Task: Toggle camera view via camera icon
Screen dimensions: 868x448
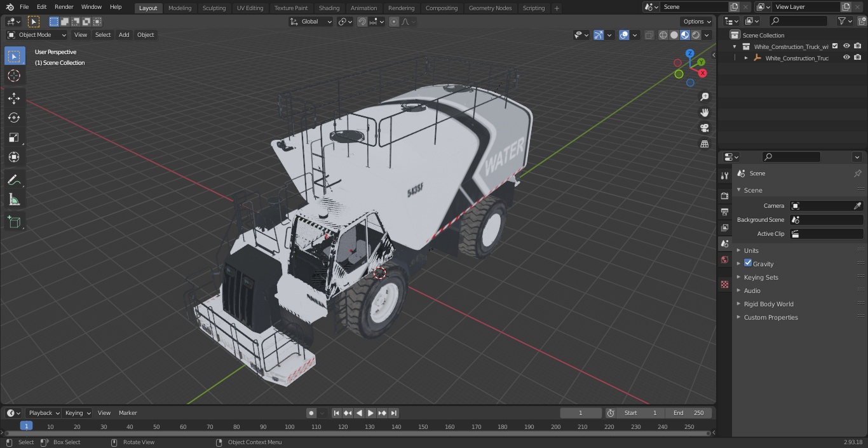Action: tap(705, 128)
